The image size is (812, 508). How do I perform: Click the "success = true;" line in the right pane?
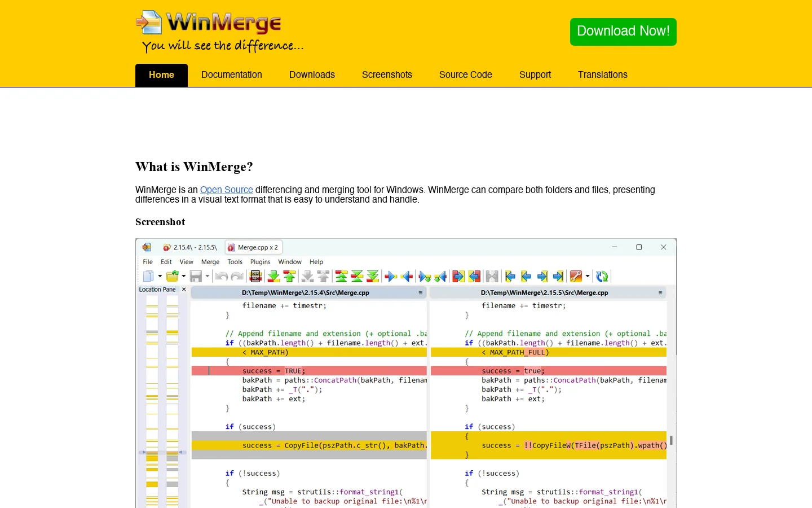click(549, 371)
